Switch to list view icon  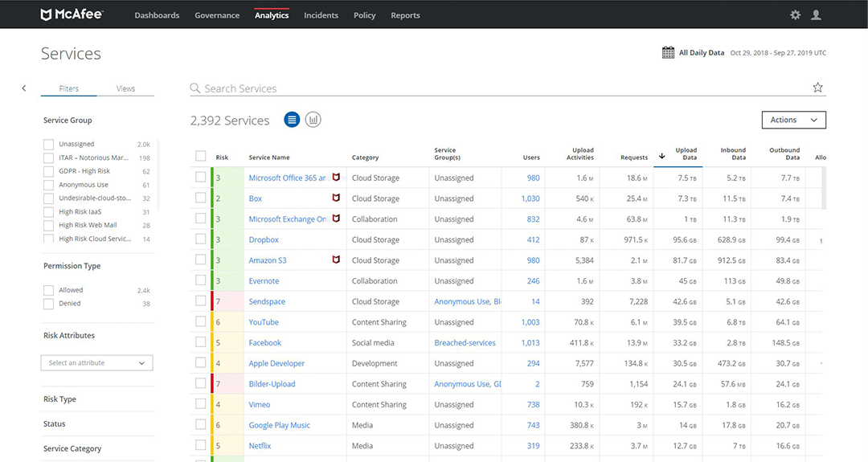pos(292,120)
